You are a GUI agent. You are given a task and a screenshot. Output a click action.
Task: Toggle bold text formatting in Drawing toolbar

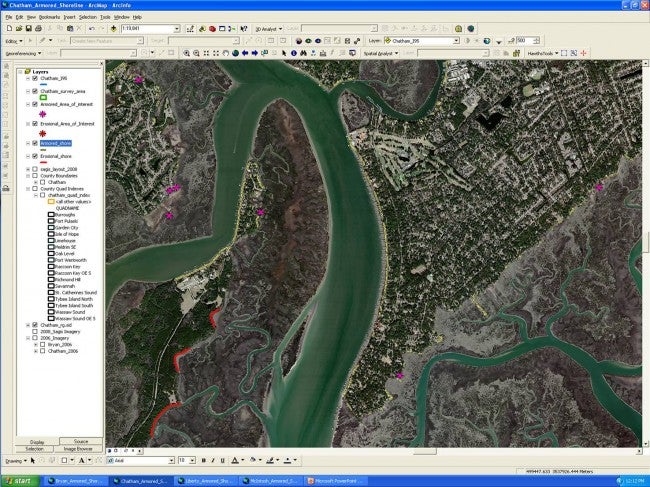pos(204,460)
